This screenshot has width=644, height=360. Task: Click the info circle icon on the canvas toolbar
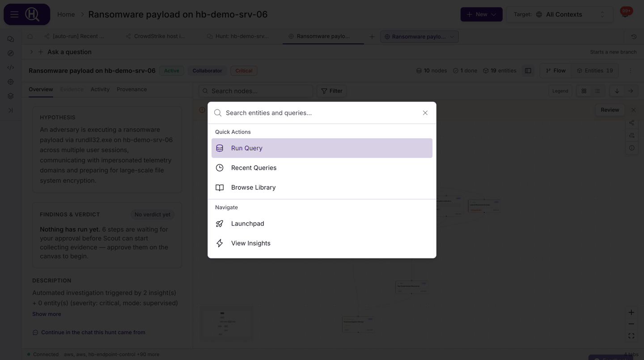631,148
